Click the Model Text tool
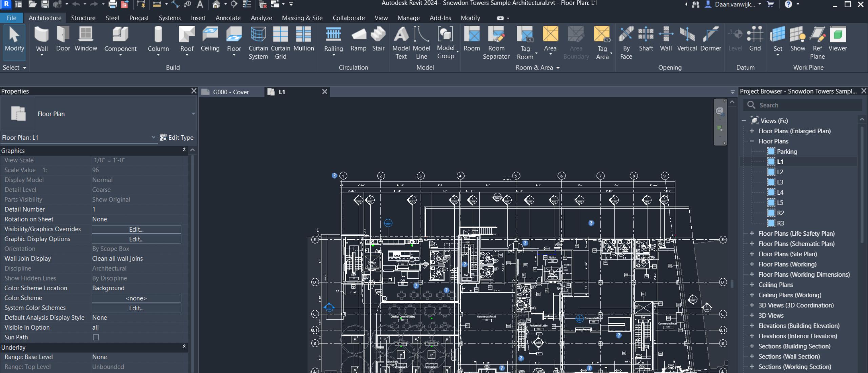868x373 pixels. tap(401, 43)
